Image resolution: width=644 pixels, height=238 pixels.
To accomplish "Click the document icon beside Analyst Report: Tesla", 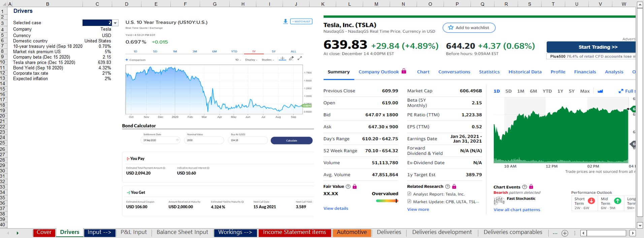I will [x=409, y=194].
